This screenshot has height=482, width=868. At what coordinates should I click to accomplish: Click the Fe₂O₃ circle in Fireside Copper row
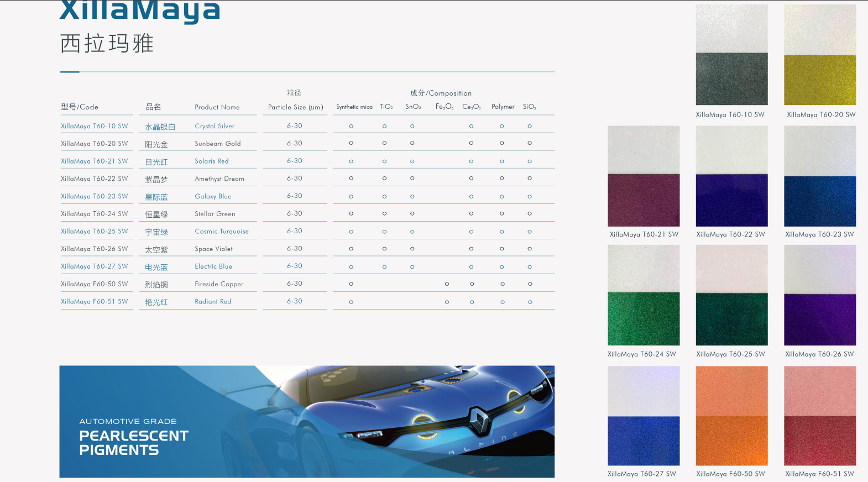click(447, 284)
